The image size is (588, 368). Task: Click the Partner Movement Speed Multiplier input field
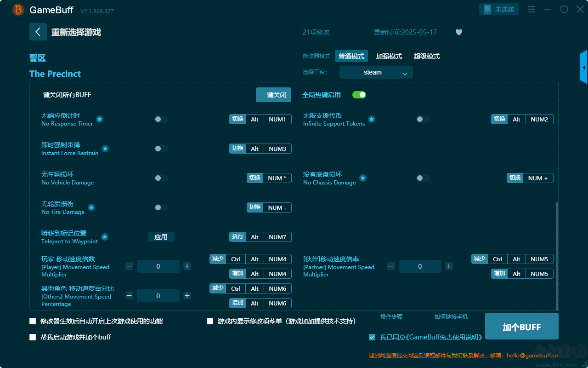point(420,266)
